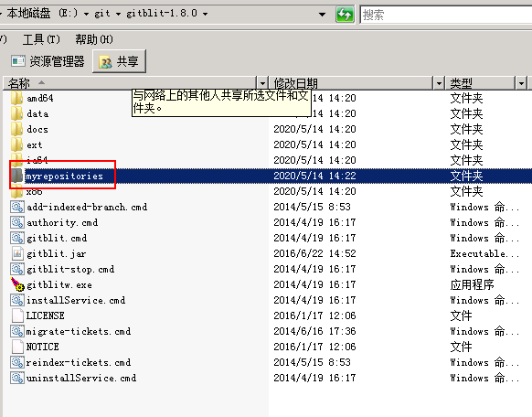Screen dimensions: 532x417
Task: Click the 2020/5/14 14:22 date of myrepositories
Action: pos(314,176)
